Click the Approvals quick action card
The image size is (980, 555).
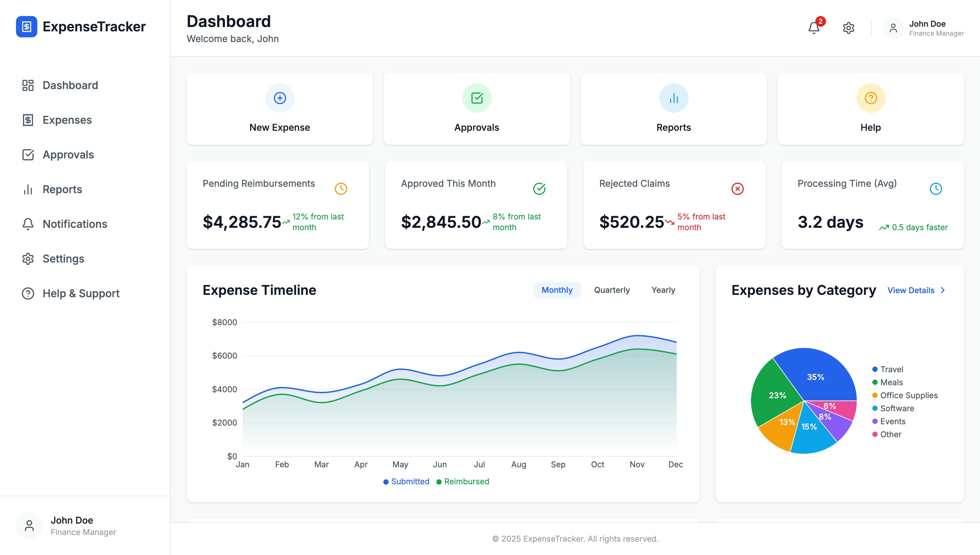(x=476, y=109)
